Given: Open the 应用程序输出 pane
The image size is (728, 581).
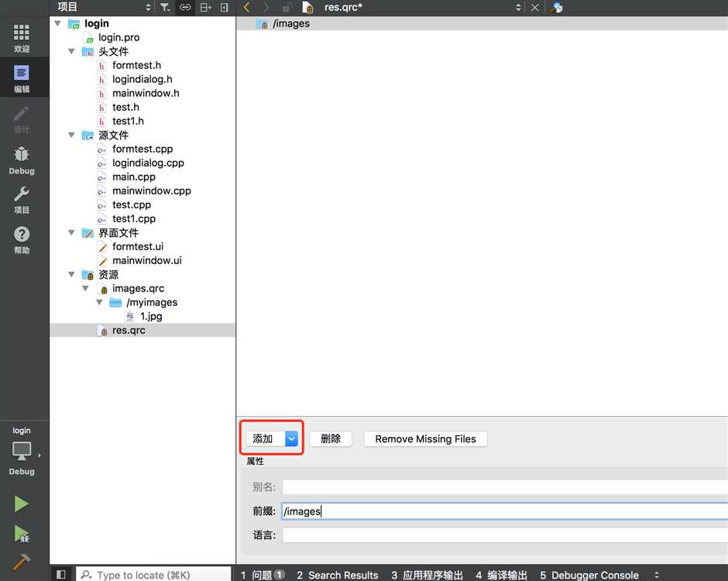Looking at the screenshot, I should click(428, 575).
